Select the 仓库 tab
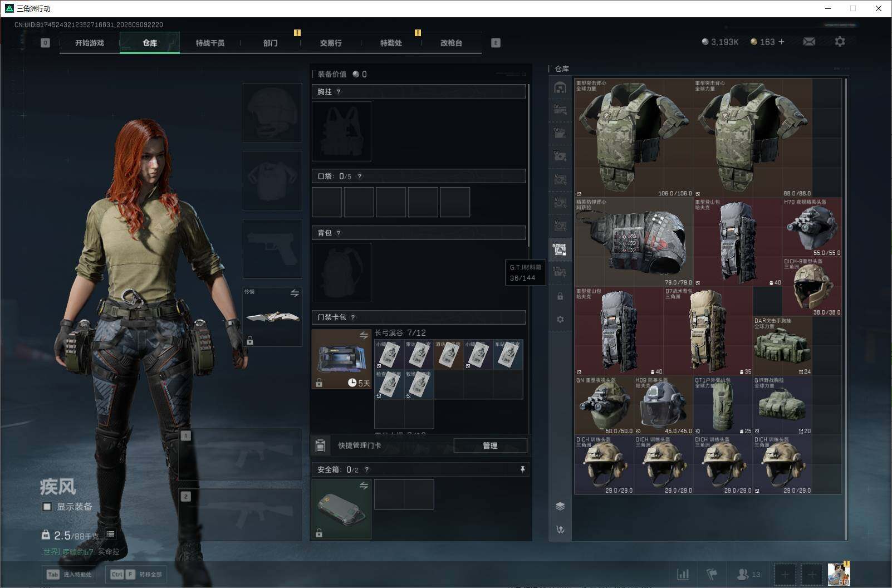The width and height of the screenshot is (892, 588). [150, 43]
